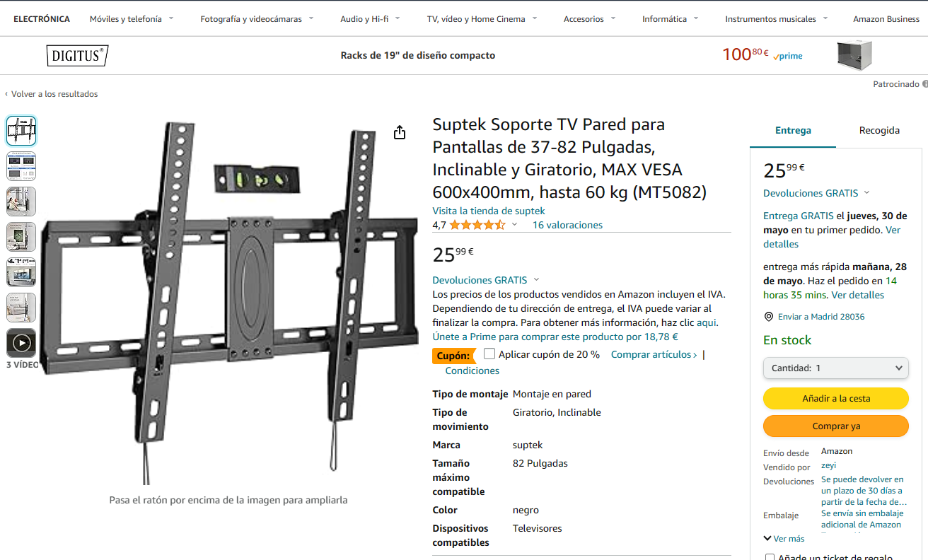This screenshot has width=928, height=560.
Task: Play the product video thumbnail
Action: tap(21, 343)
